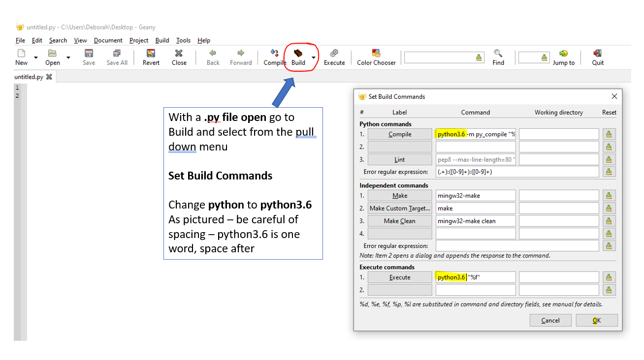Screen dimensions: 644x360
Task: Click the Quit toolbar icon
Action: [598, 54]
